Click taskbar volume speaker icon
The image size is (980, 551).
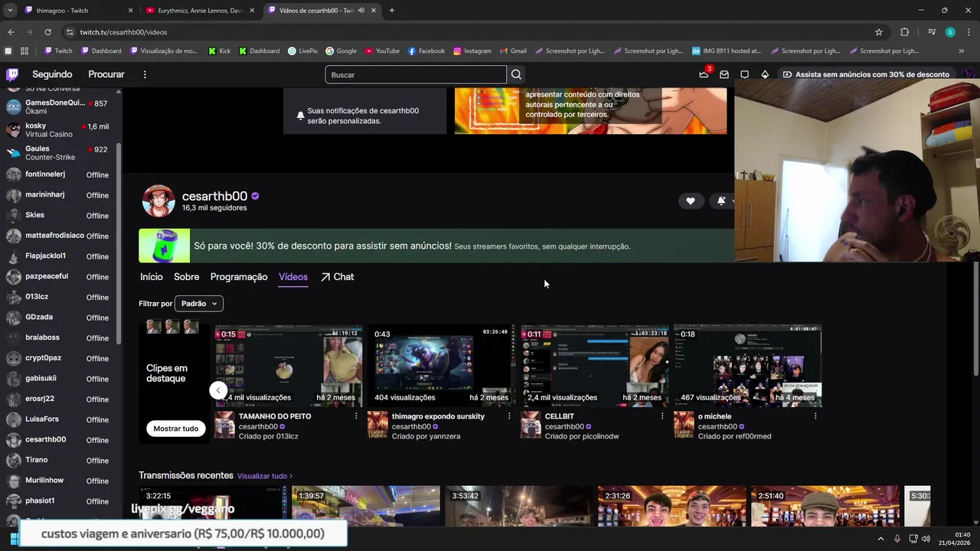(926, 539)
